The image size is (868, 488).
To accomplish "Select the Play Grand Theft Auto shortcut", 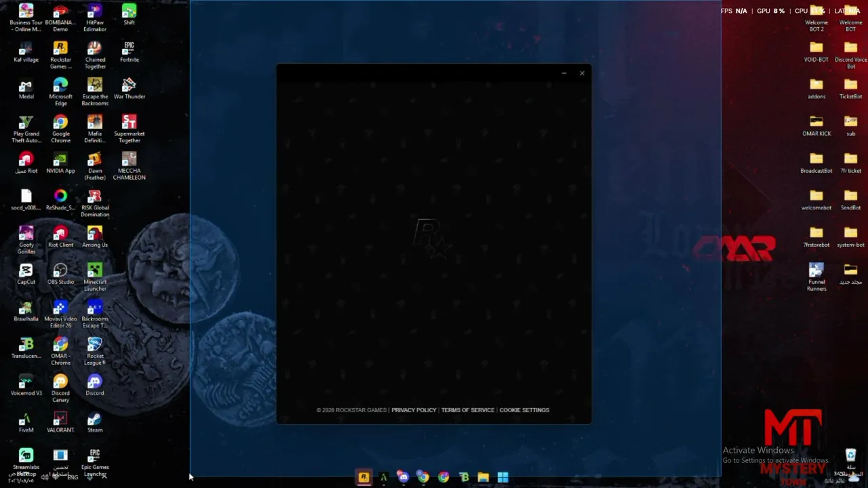I will click(26, 129).
